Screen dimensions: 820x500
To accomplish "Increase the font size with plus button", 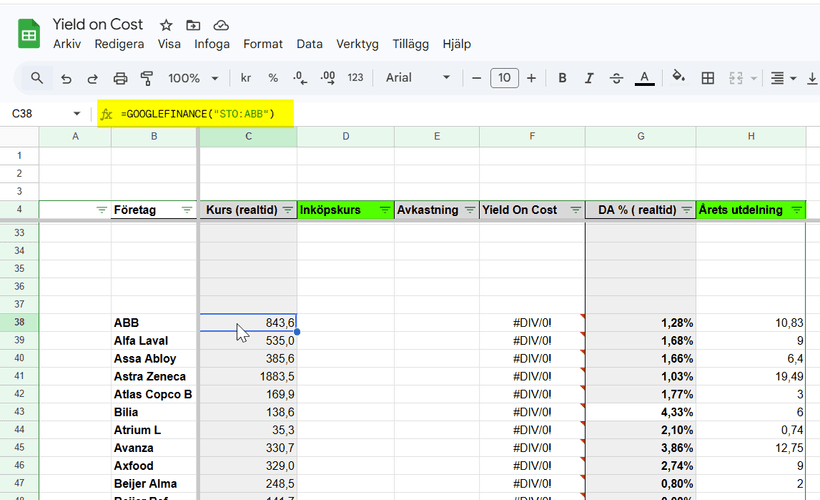I will pyautogui.click(x=531, y=78).
